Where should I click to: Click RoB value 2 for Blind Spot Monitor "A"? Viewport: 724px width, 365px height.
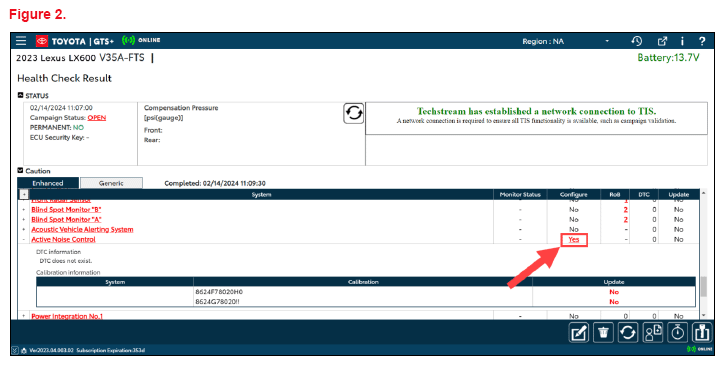(x=626, y=220)
